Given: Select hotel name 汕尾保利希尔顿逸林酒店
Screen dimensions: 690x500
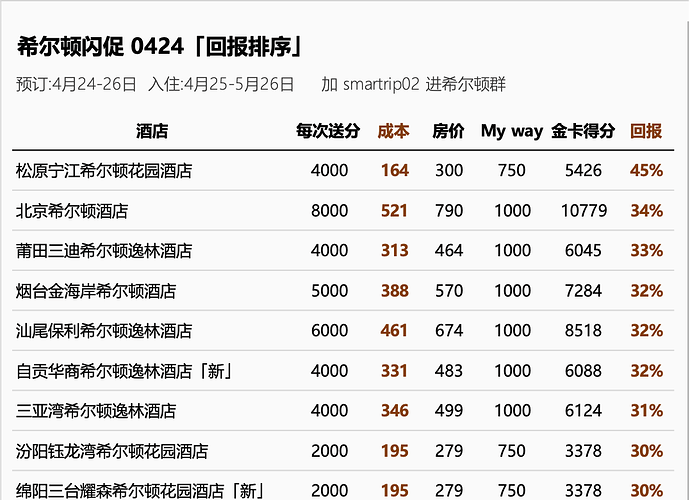Looking at the screenshot, I should [104, 331].
